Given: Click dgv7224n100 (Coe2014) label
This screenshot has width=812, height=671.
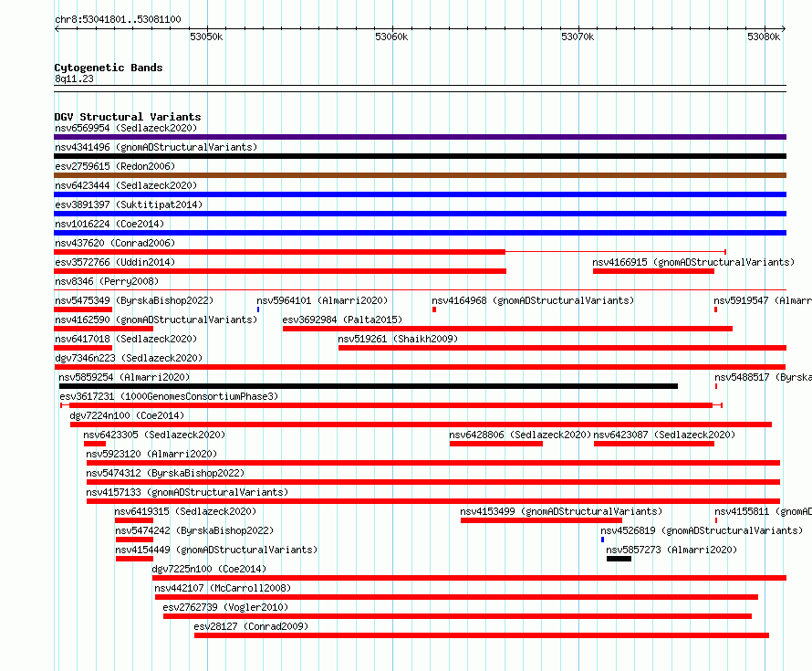Looking at the screenshot, I should click(127, 415).
